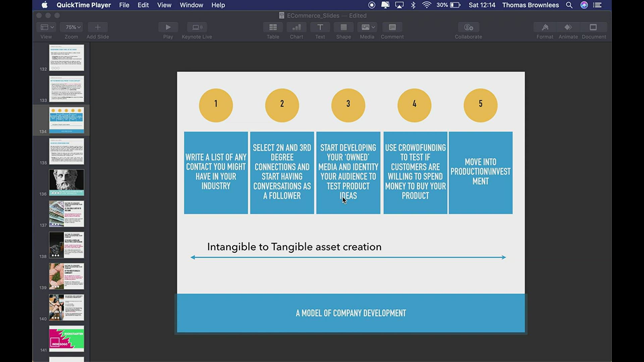This screenshot has height=362, width=644.
Task: Click the yellow circle numbered 3
Action: click(348, 105)
